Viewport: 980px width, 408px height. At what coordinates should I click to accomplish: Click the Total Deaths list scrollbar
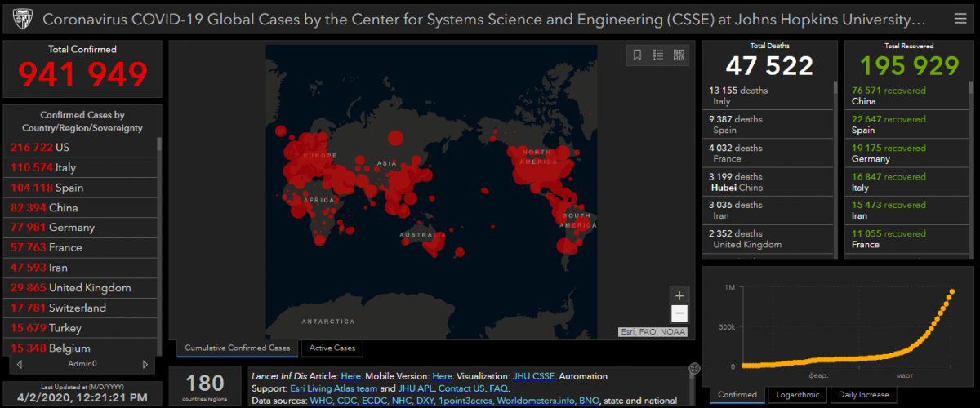coord(835,170)
